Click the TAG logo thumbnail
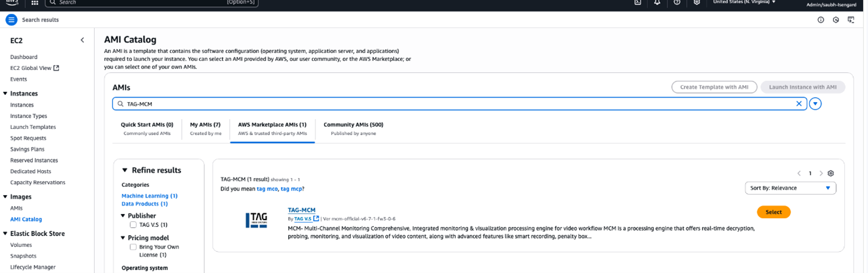Image resolution: width=868 pixels, height=273 pixels. (256, 221)
